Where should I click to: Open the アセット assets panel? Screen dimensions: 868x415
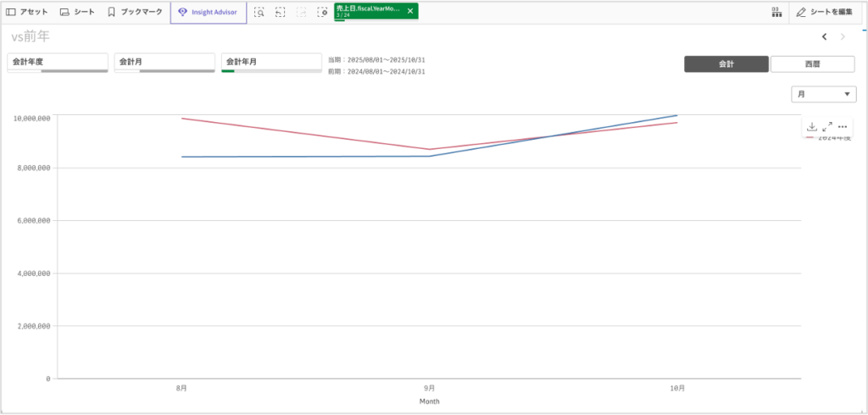point(27,12)
